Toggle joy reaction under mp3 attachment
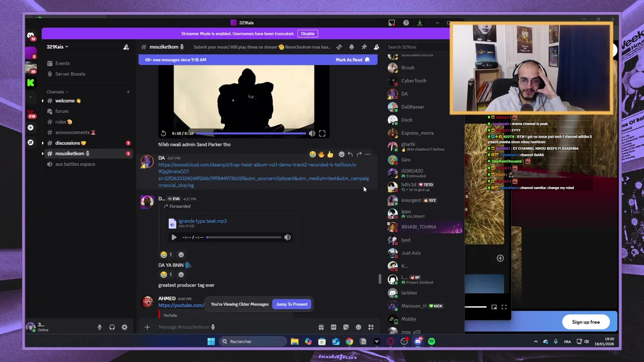The width and height of the screenshot is (644, 362). (x=166, y=254)
